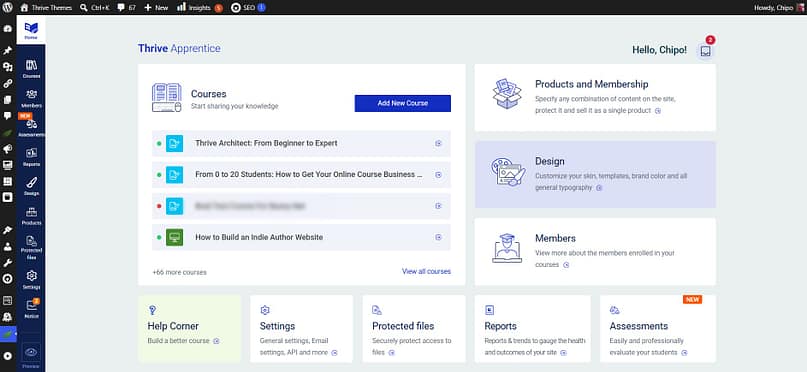Open Ctrl+K search in admin bar

95,8
